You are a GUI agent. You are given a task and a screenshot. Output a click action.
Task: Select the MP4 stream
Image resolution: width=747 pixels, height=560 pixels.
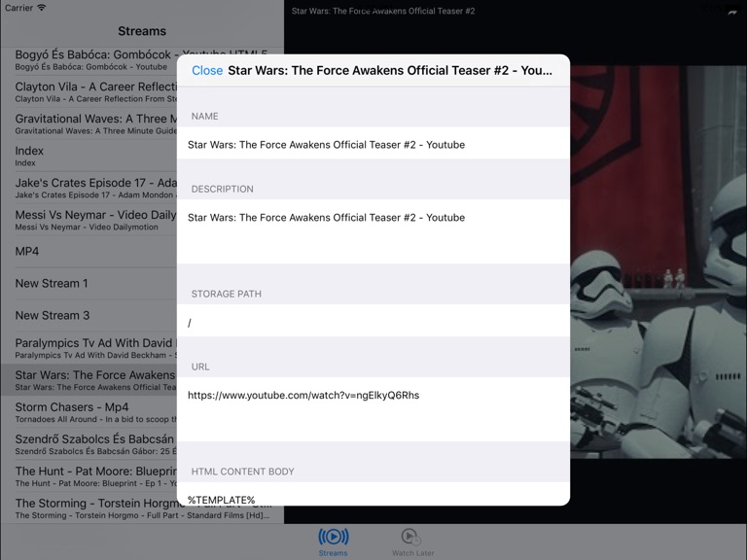(89, 252)
